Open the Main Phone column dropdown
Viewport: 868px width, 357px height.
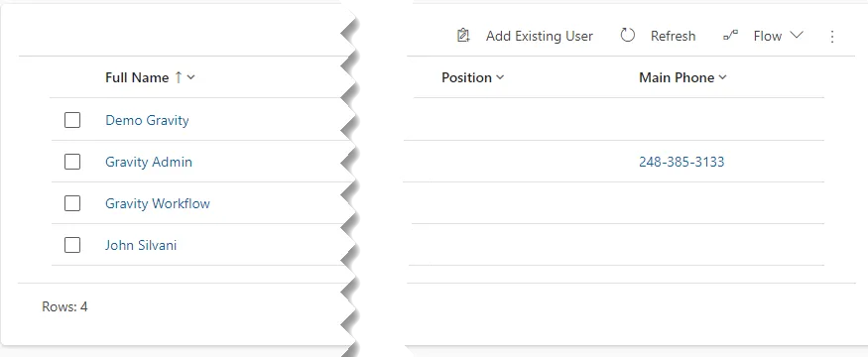(x=722, y=77)
